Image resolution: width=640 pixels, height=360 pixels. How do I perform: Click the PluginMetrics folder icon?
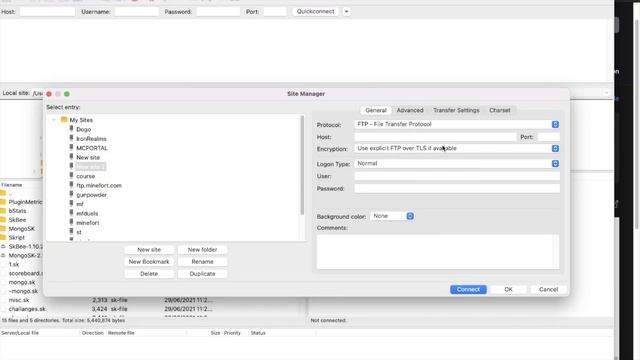click(3, 202)
